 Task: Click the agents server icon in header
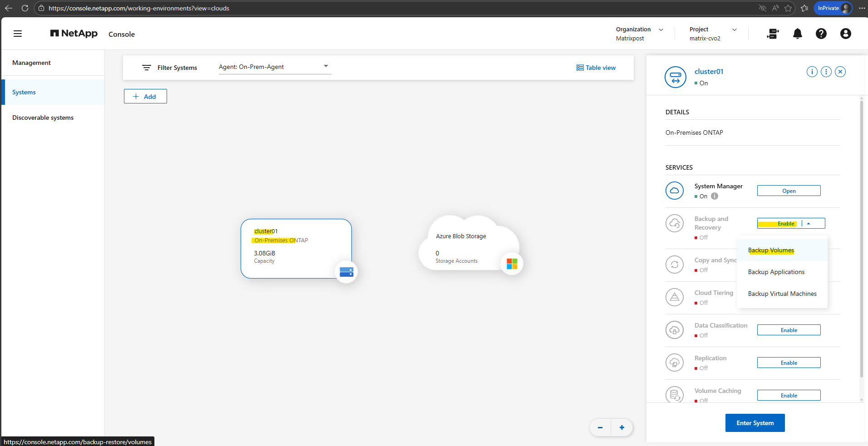(x=773, y=34)
